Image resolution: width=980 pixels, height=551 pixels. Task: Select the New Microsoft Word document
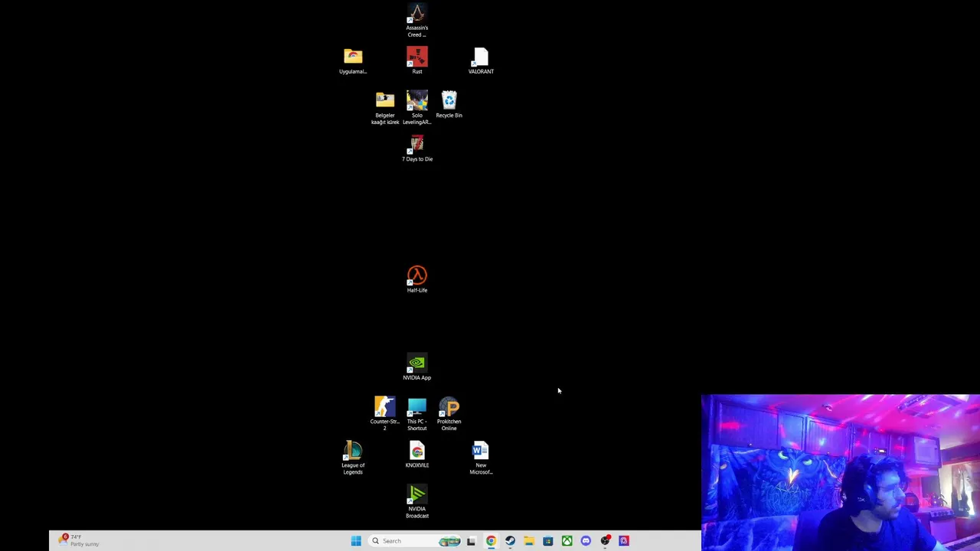pyautogui.click(x=481, y=458)
